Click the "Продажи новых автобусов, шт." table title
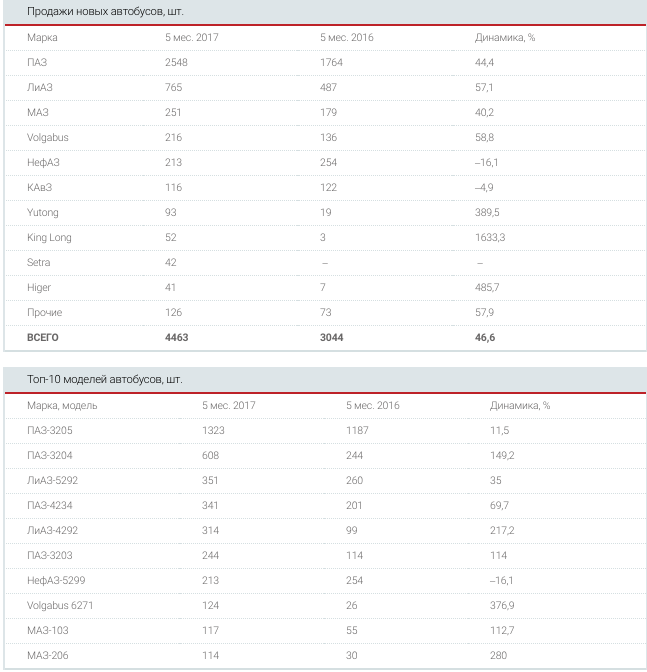The width and height of the screenshot is (647, 672). 98,12
